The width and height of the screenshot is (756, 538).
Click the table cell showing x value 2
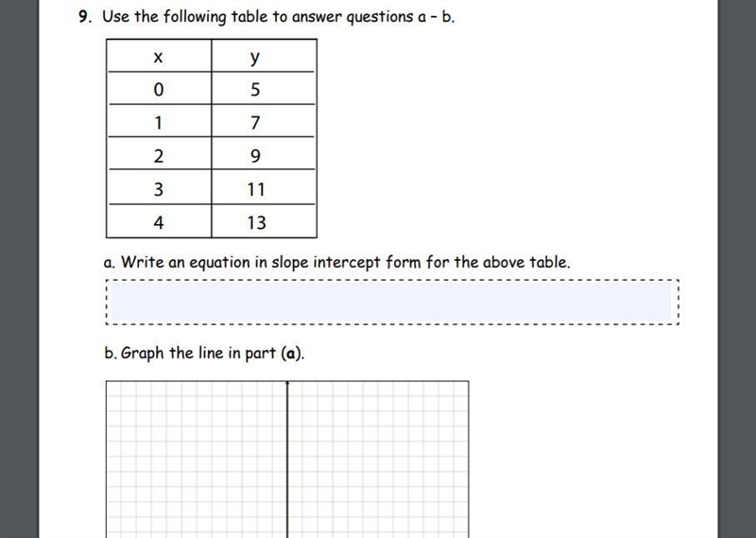[159, 153]
